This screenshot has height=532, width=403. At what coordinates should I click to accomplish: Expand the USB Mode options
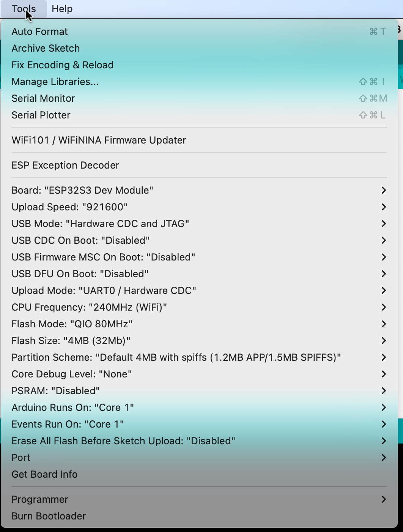tap(100, 224)
